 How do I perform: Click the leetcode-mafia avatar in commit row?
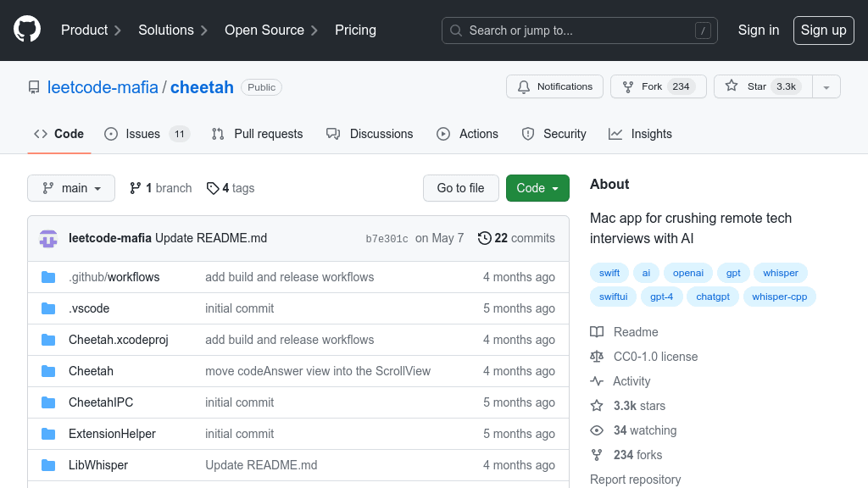click(48, 239)
